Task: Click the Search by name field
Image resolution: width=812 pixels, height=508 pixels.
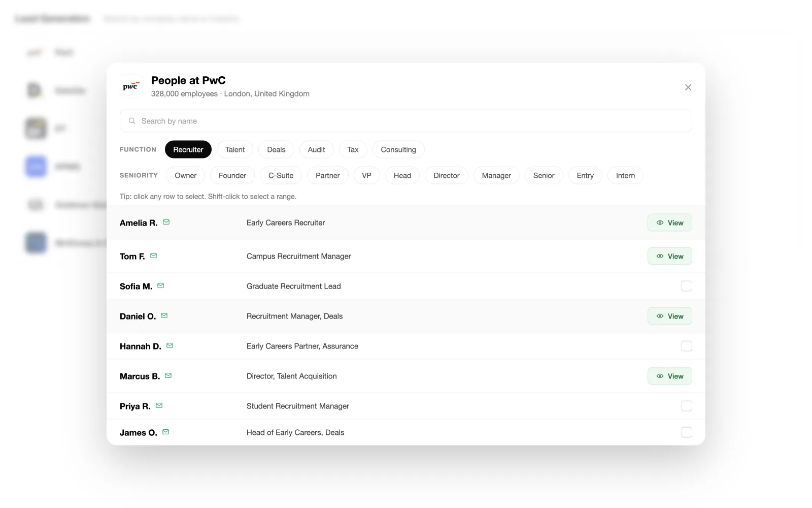Action: click(405, 121)
